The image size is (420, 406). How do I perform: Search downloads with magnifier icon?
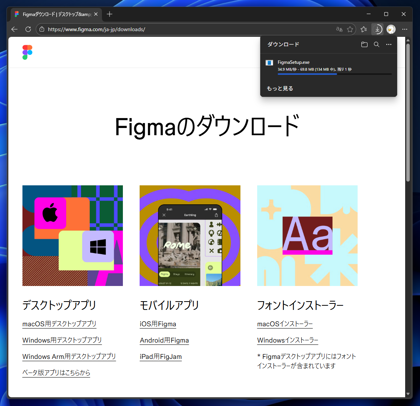376,44
